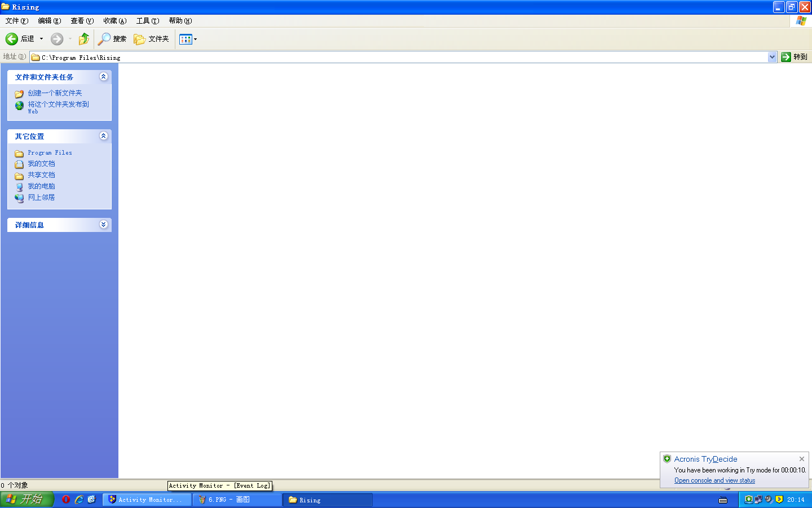Screen dimensions: 812x508
Task: Open the 查看 (V) menu
Action: 82,21
